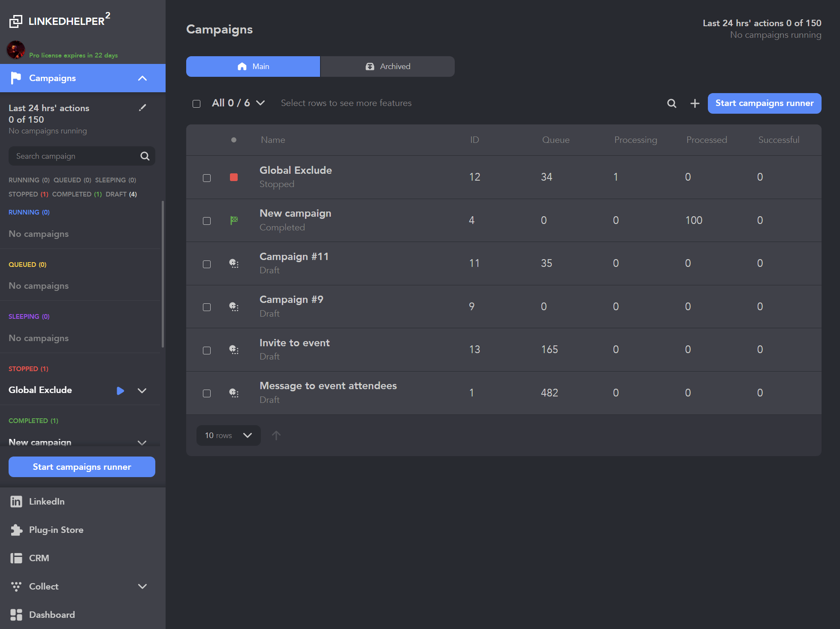Select the Main campaigns tab

(x=253, y=67)
